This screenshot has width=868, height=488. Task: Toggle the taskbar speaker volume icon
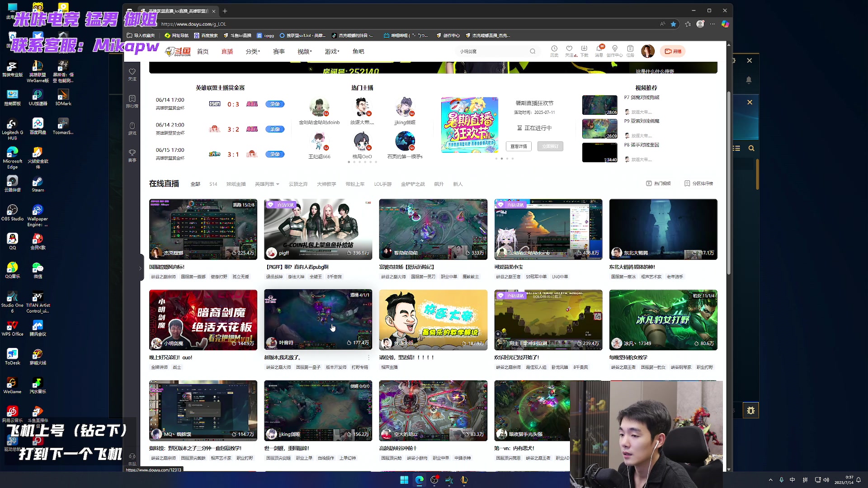click(826, 480)
